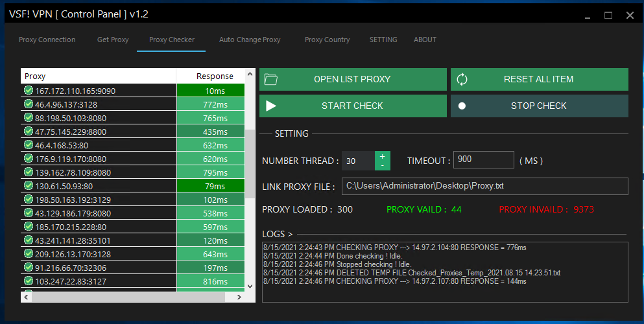
Task: Click the Link Proxy File path field
Action: [485, 186]
